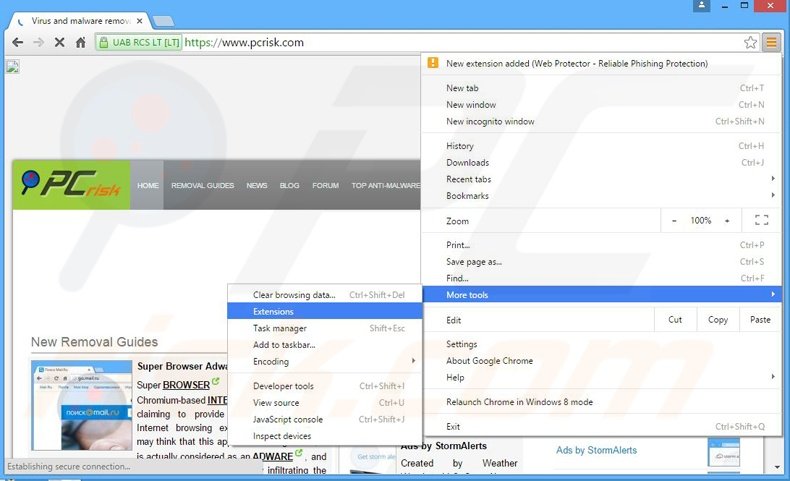Close the Virus and malware removal tab
The width and height of the screenshot is (790, 481).
tap(140, 21)
